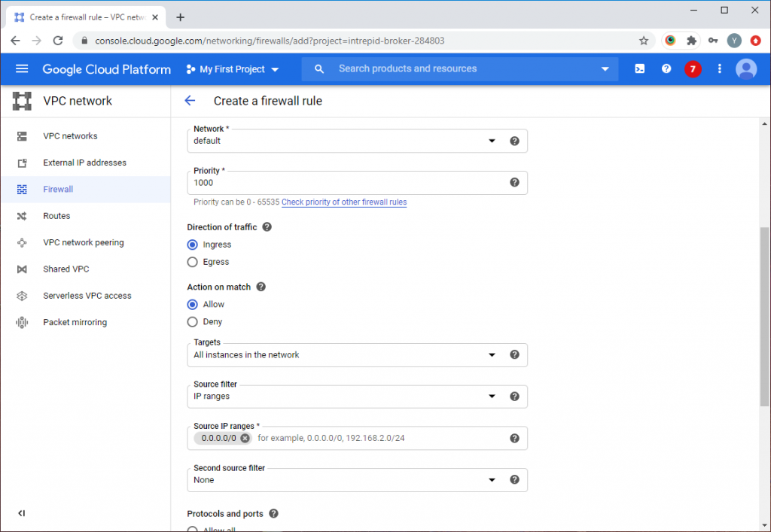
Task: Click Check priority of other firewall rules
Action: (x=344, y=202)
